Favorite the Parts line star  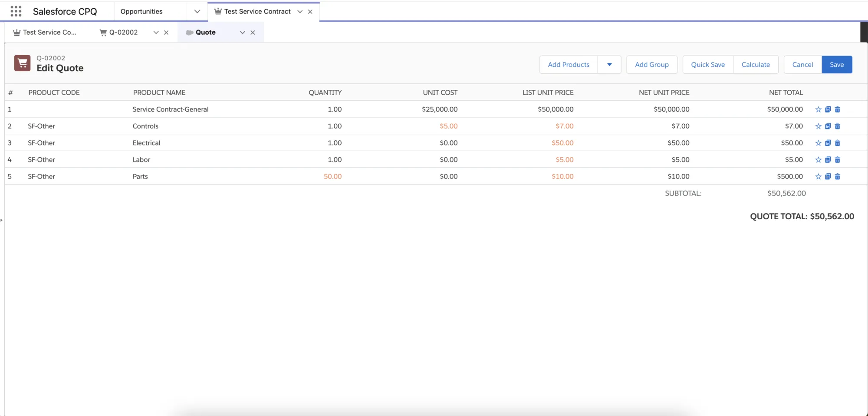pos(818,177)
